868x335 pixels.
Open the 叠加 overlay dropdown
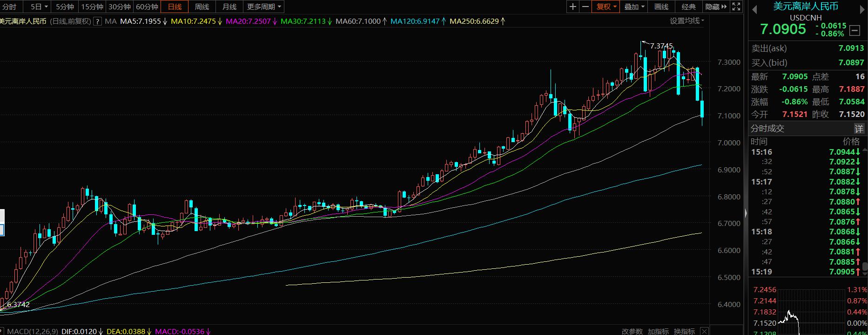click(x=634, y=7)
